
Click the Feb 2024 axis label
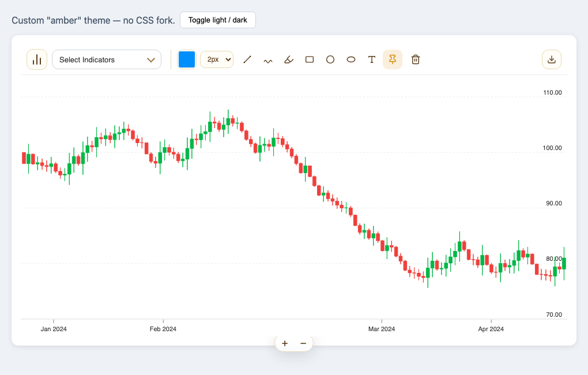coord(163,329)
